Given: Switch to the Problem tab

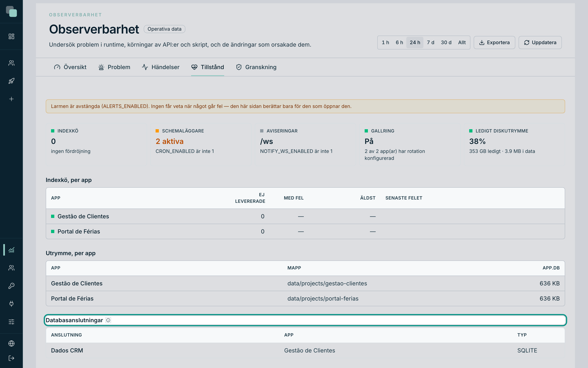Looking at the screenshot, I should [114, 67].
